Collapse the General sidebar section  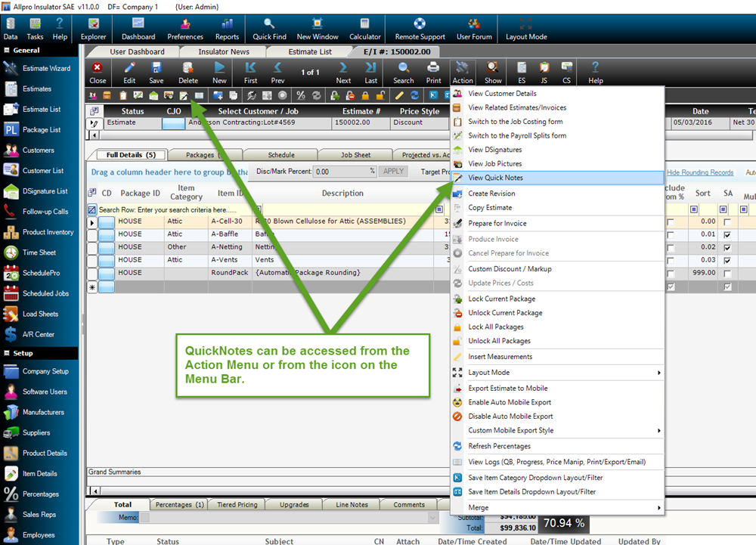7,50
